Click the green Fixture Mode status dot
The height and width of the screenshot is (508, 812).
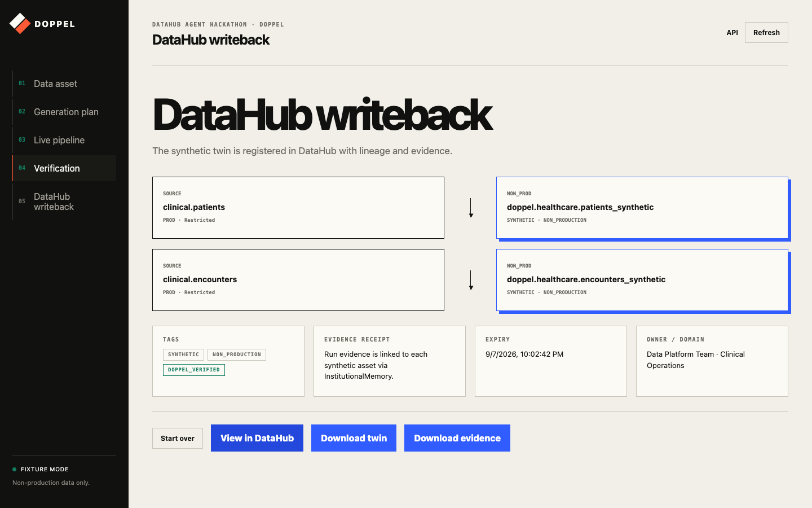pyautogui.click(x=15, y=469)
